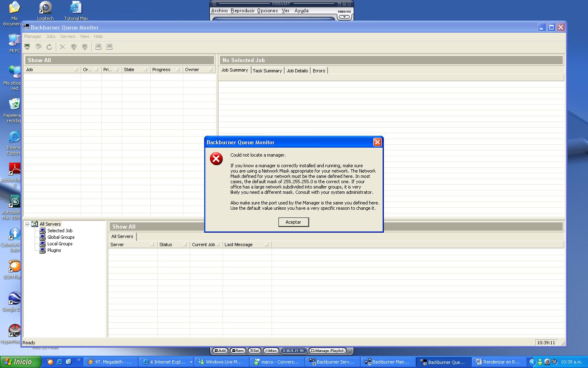Viewport: 588px width, 368px height.
Task: Select the All Servers tab in server list
Action: pyautogui.click(x=122, y=236)
